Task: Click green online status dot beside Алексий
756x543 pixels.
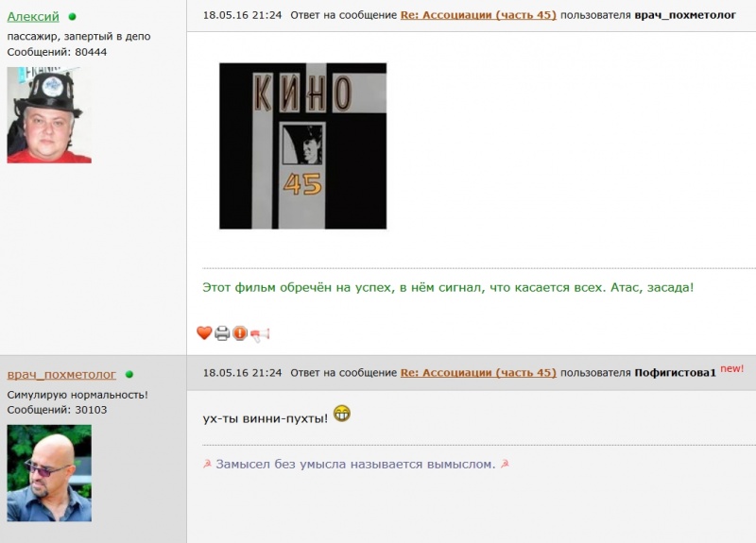Action: click(73, 17)
